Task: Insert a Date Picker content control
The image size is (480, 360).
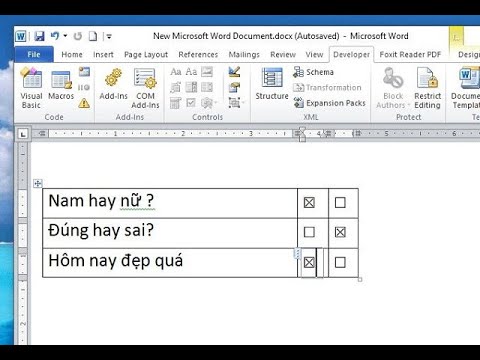Action: (x=176, y=103)
